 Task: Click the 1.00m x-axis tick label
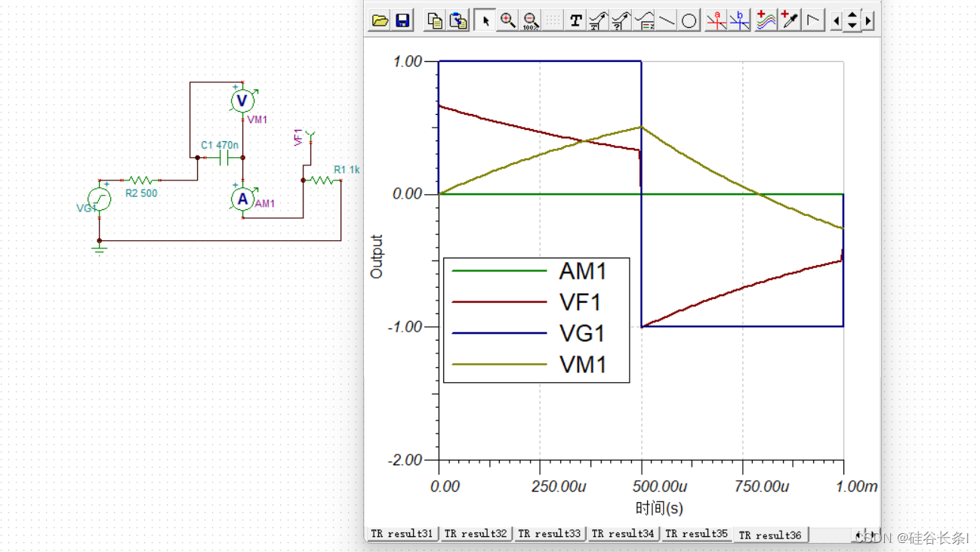(x=857, y=486)
